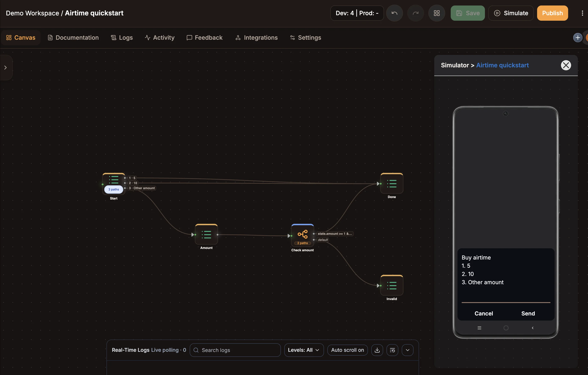Click the Invalid node input arrow connector

[x=379, y=286]
